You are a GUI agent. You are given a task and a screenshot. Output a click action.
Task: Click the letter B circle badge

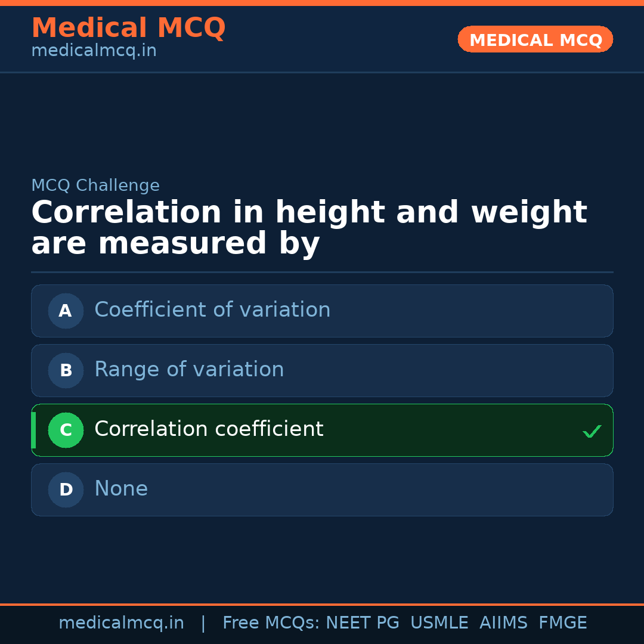[x=66, y=370]
